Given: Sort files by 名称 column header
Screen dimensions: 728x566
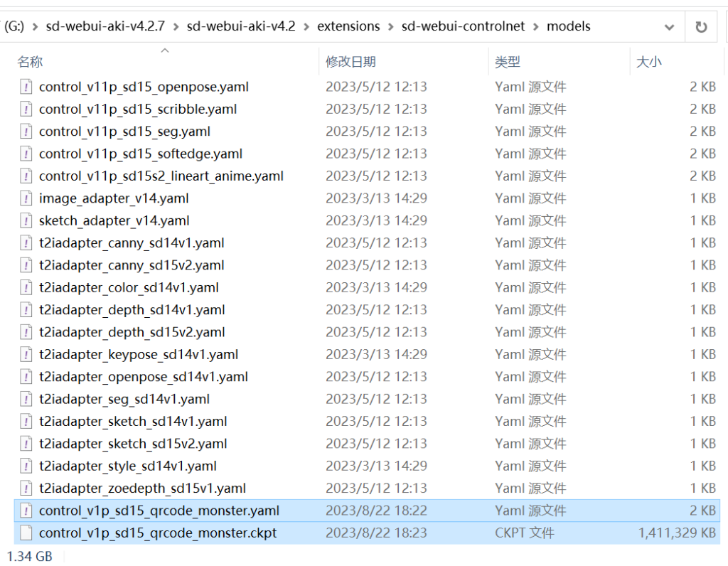Looking at the screenshot, I should (x=30, y=63).
